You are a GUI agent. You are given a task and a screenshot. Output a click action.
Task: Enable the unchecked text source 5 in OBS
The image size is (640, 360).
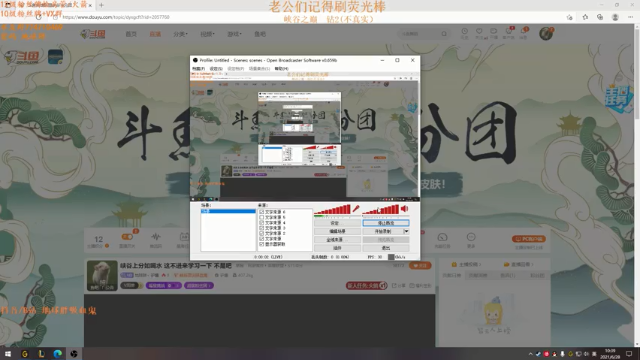pyautogui.click(x=262, y=218)
